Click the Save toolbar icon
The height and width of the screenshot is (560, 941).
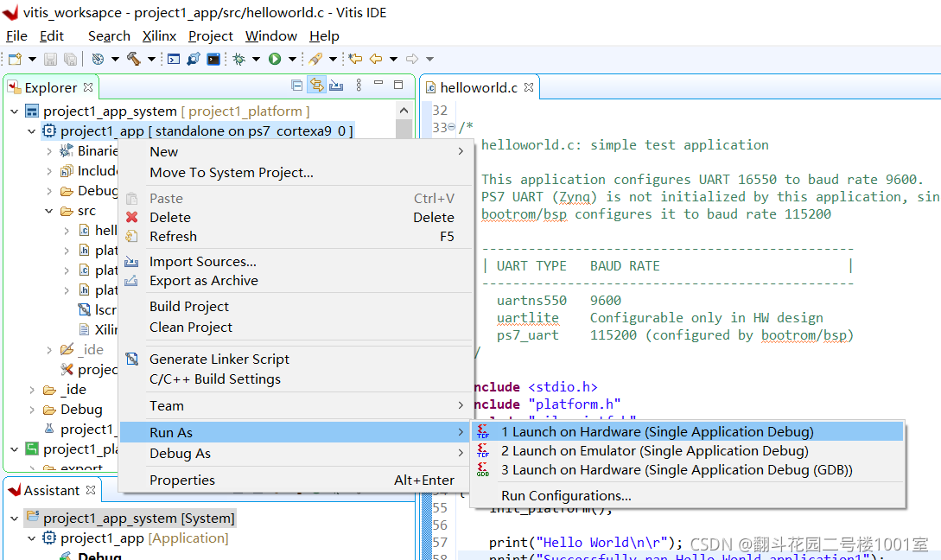50,59
